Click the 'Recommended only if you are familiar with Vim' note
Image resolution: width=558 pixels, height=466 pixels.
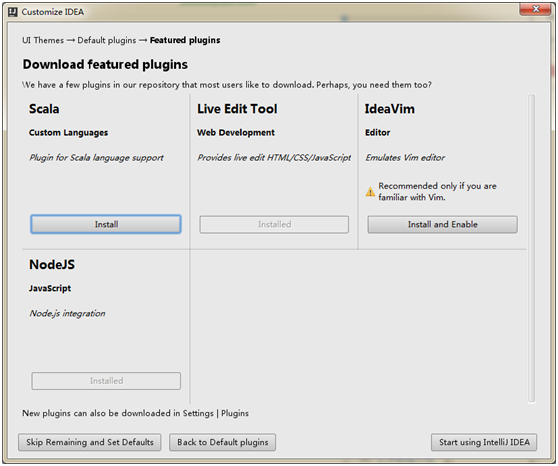point(437,192)
